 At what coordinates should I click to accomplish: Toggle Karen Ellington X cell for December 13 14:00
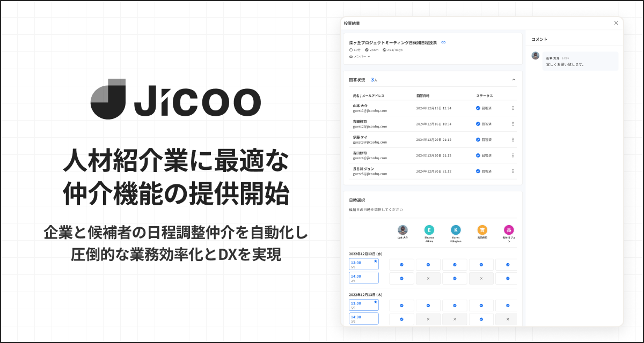[x=455, y=319]
